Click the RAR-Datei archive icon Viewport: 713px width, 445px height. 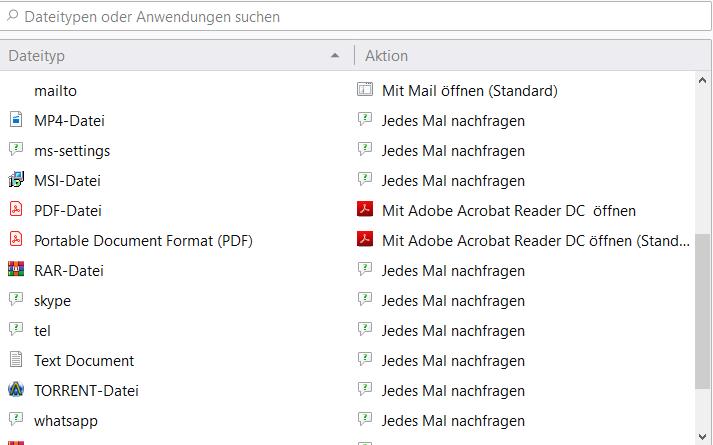(15, 271)
